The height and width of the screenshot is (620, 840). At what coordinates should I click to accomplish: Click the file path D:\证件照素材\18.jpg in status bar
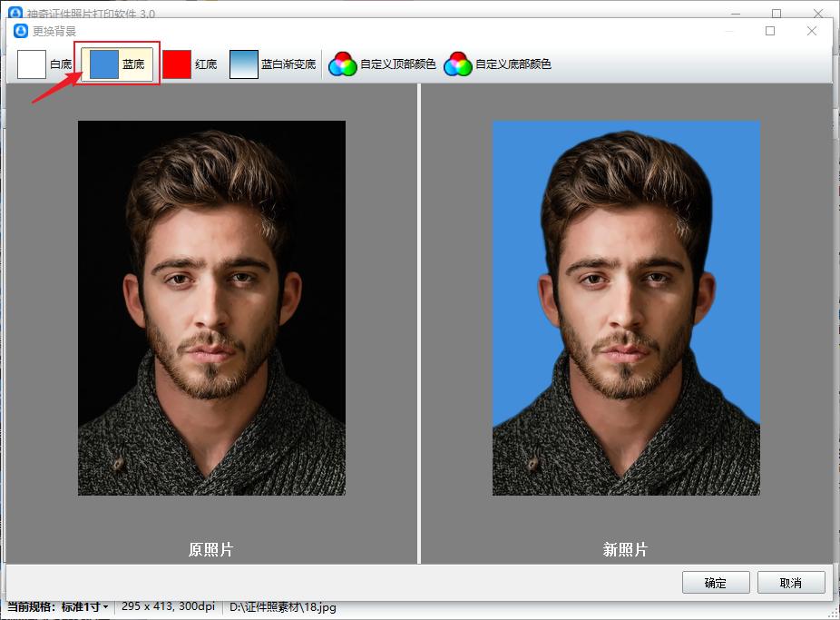282,606
